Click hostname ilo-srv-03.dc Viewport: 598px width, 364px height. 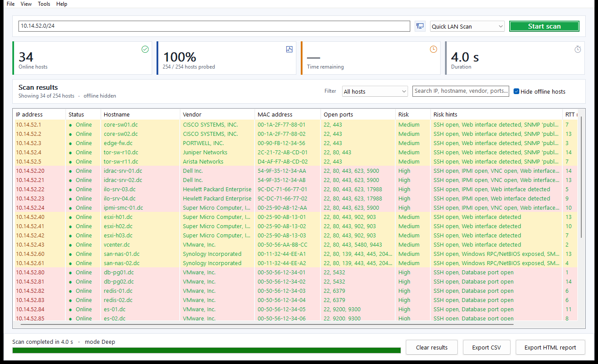120,189
